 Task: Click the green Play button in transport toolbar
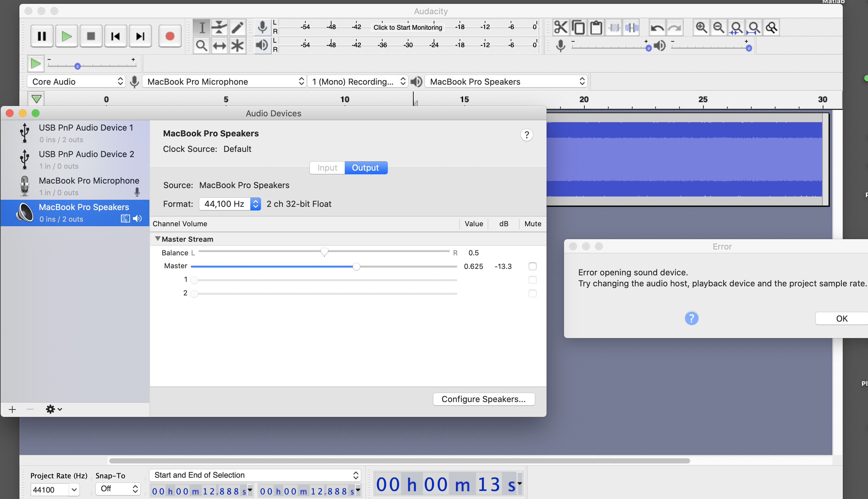(x=67, y=36)
